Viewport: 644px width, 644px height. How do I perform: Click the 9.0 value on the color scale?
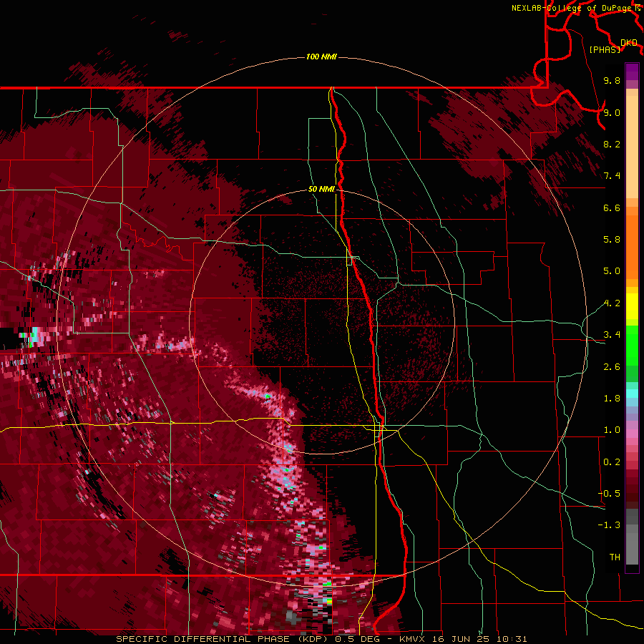(612, 112)
